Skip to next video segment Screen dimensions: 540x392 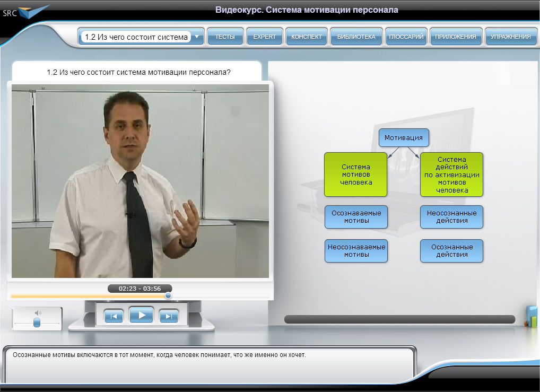169,316
